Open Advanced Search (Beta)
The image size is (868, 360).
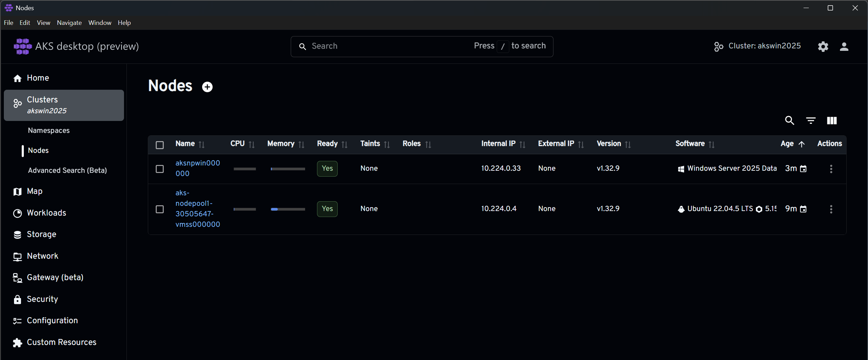click(x=67, y=170)
